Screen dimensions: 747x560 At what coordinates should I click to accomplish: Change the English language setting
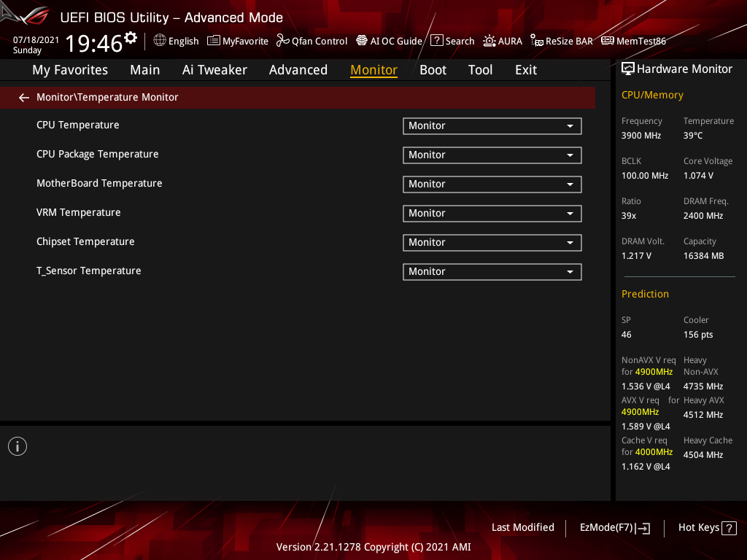point(176,41)
